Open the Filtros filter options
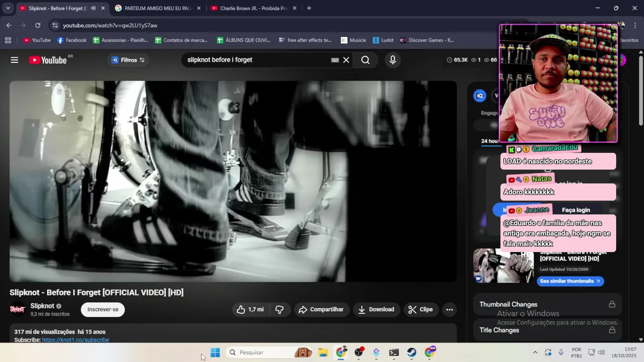 [x=128, y=60]
